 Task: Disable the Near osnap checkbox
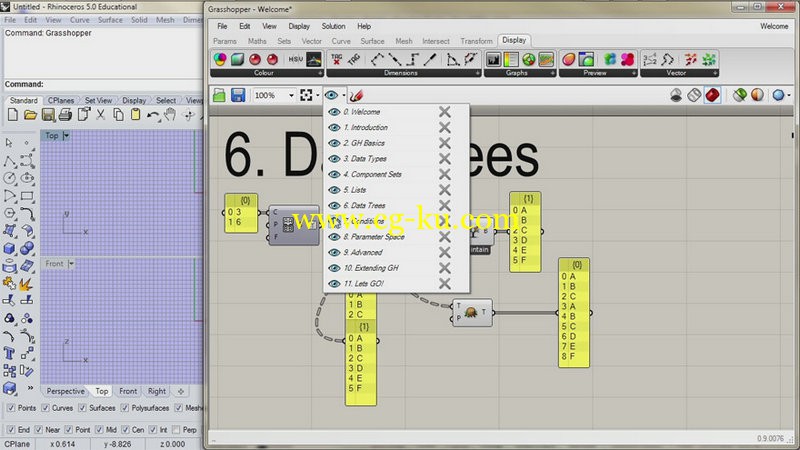pyautogui.click(x=39, y=430)
